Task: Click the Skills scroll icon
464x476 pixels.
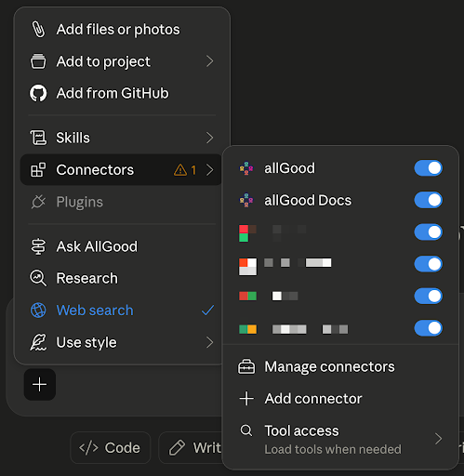Action: [38, 138]
